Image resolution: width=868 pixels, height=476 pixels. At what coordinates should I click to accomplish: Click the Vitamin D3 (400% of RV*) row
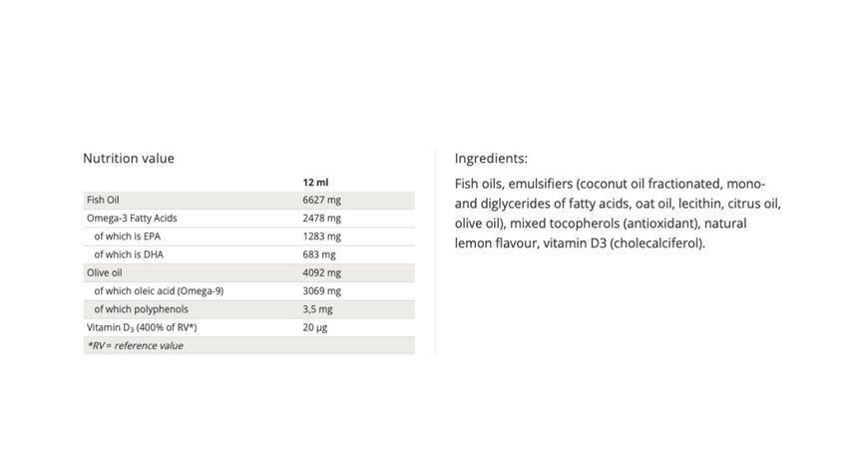(x=249, y=327)
